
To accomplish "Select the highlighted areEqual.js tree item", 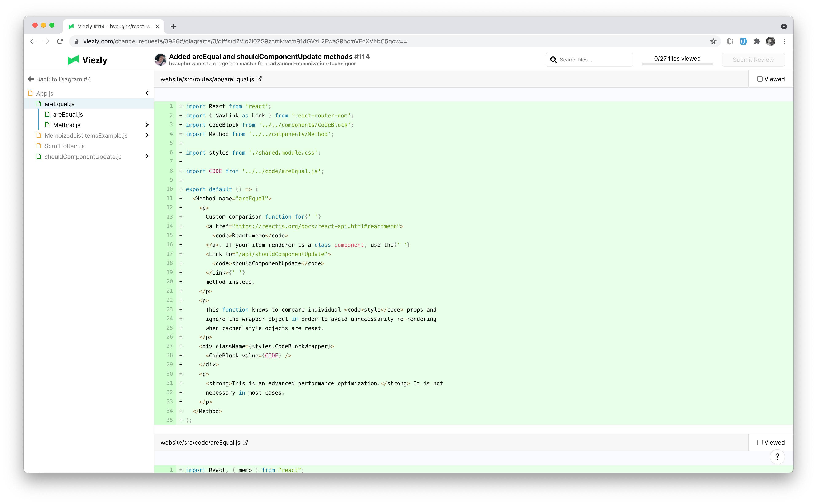I will [89, 104].
